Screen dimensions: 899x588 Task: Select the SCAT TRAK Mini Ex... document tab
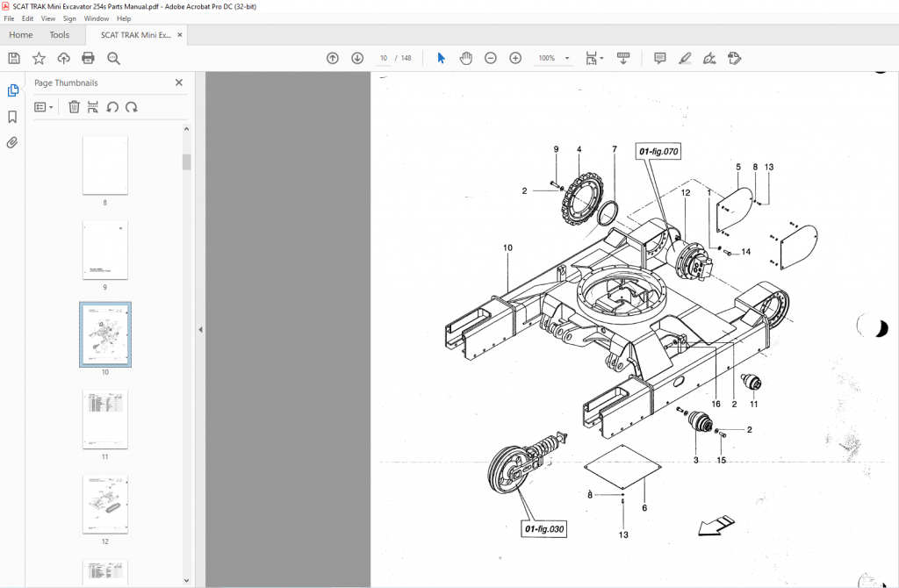coord(136,35)
